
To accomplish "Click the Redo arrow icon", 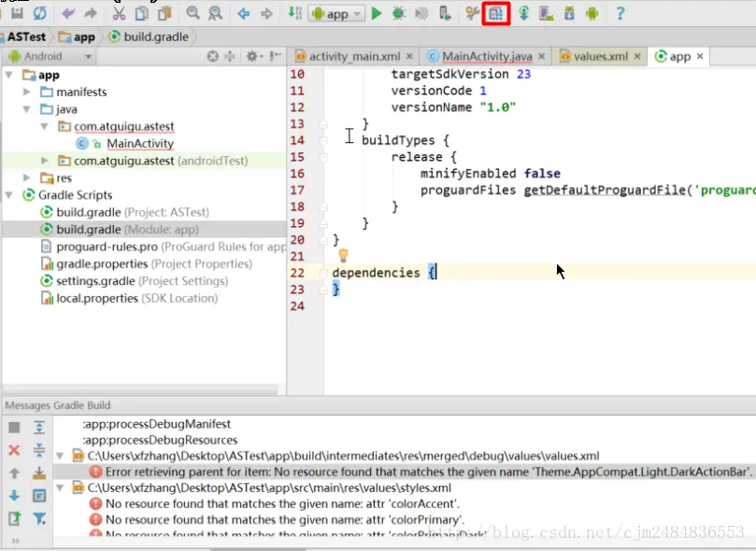I will coord(90,13).
